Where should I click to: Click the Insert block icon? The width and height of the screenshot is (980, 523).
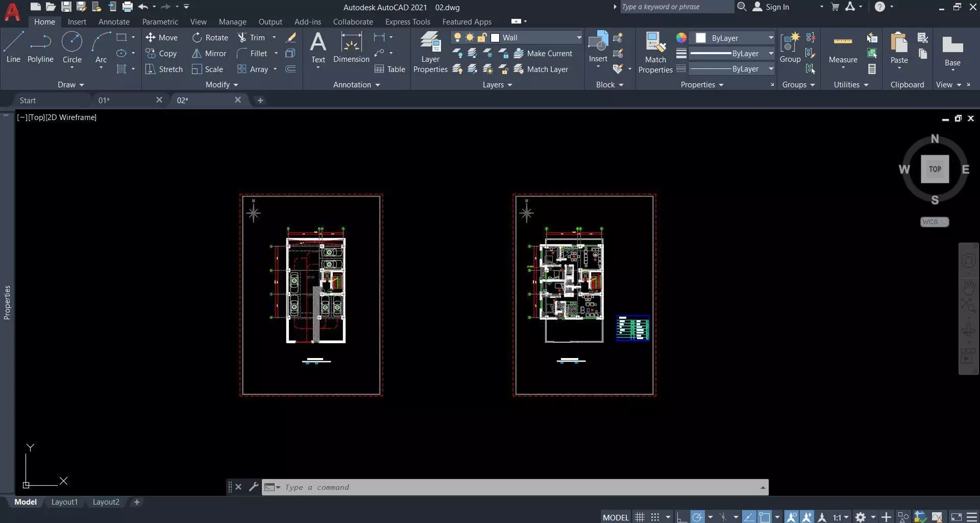point(598,42)
